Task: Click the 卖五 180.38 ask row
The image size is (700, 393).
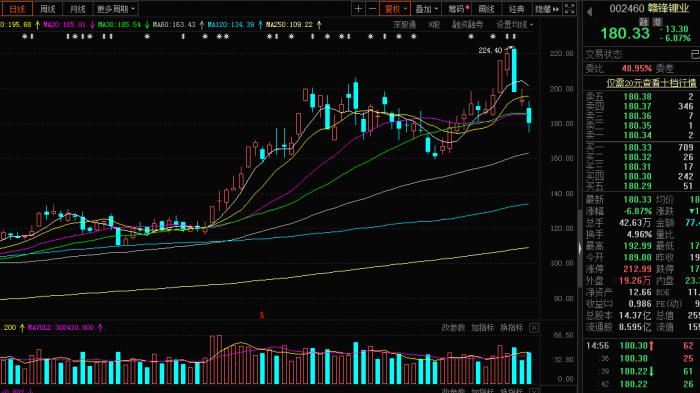Action: [x=641, y=96]
